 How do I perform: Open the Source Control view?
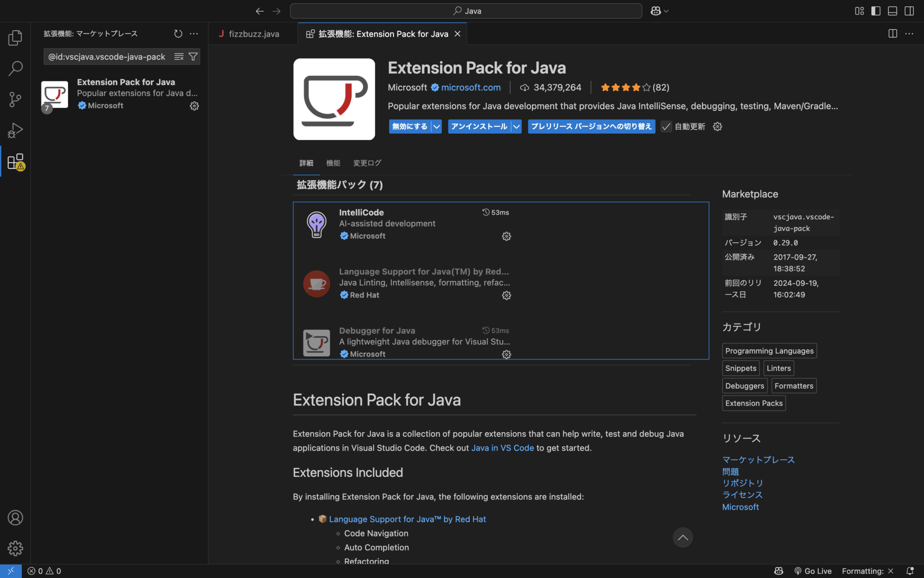[x=15, y=99]
